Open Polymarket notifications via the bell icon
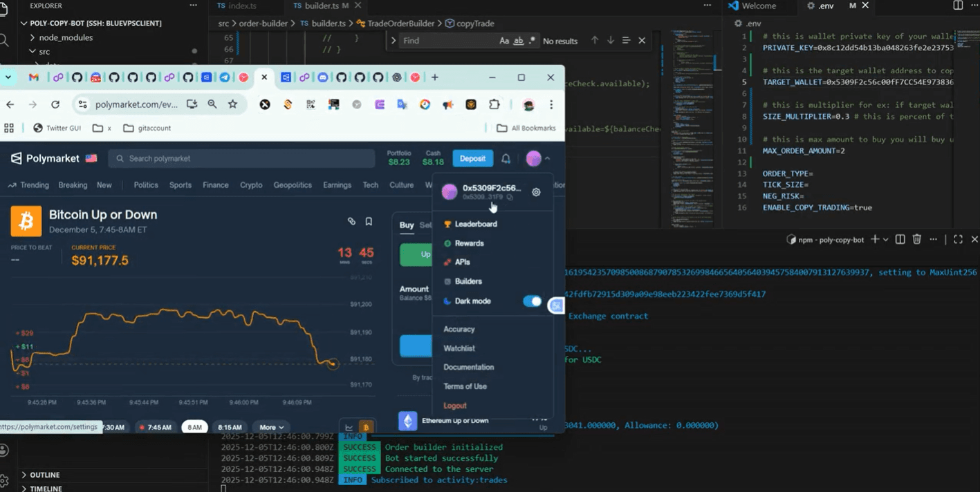980x492 pixels. 506,158
